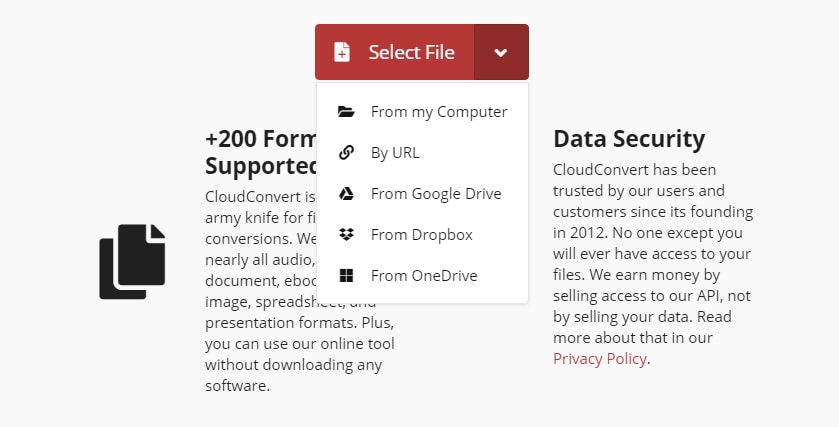The image size is (839, 427).
Task: Click the open folder icon in the menu
Action: 346,112
